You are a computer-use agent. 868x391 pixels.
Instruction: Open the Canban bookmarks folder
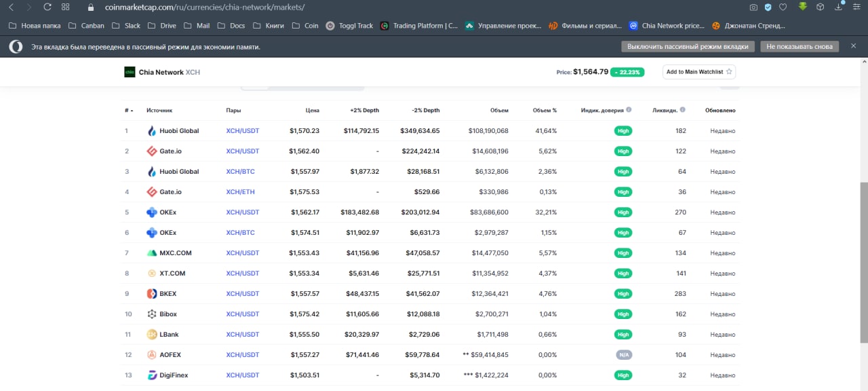click(x=87, y=26)
